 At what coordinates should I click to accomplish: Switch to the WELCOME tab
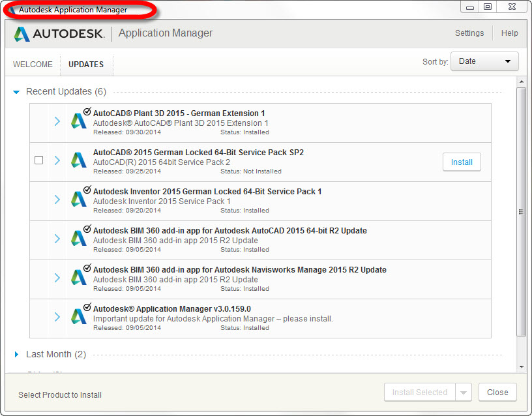[x=33, y=64]
